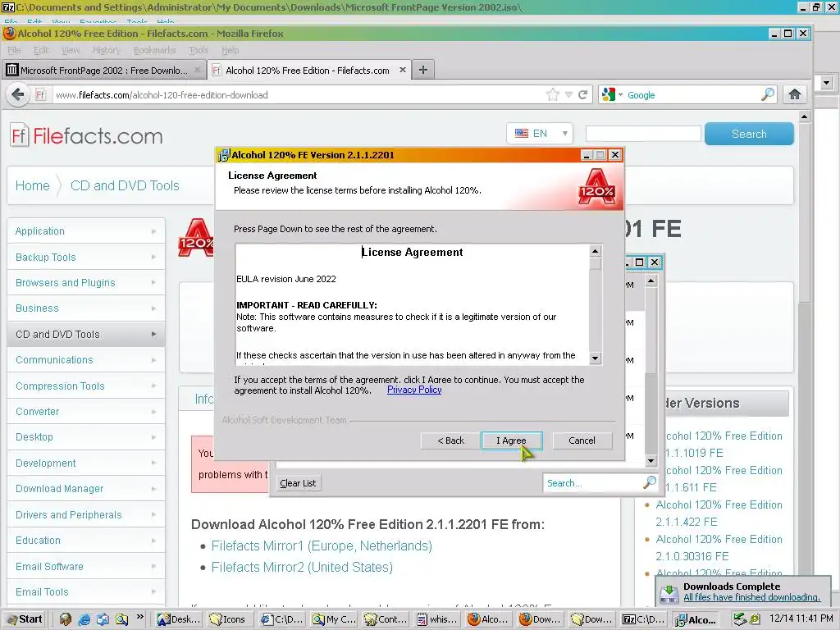Click Firefox back navigation arrow
The image size is (840, 630).
pyautogui.click(x=18, y=95)
